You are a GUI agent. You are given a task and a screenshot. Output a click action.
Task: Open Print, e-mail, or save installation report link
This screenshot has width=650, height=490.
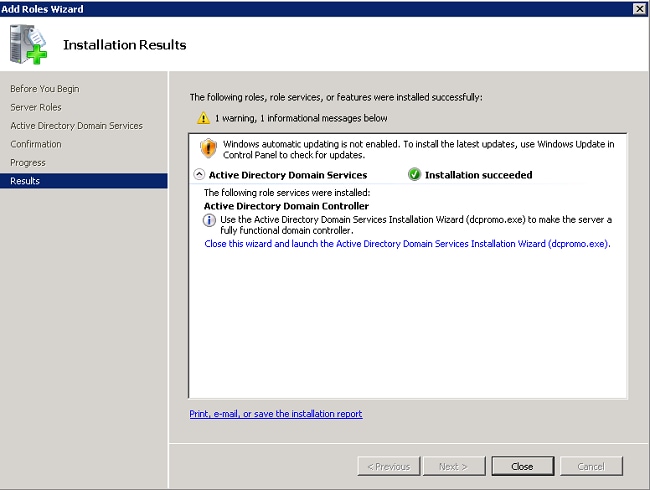[x=276, y=414]
